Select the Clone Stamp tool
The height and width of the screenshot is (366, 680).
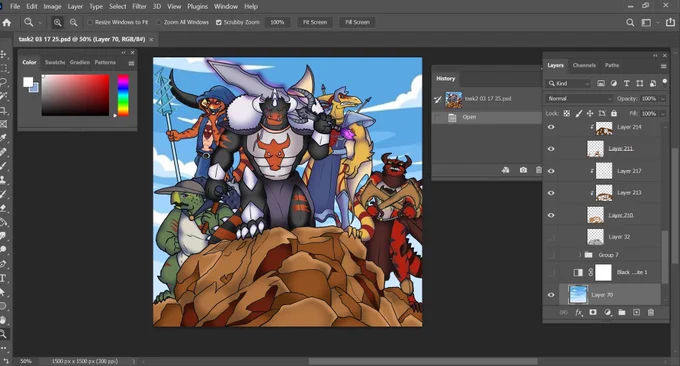coord(3,180)
